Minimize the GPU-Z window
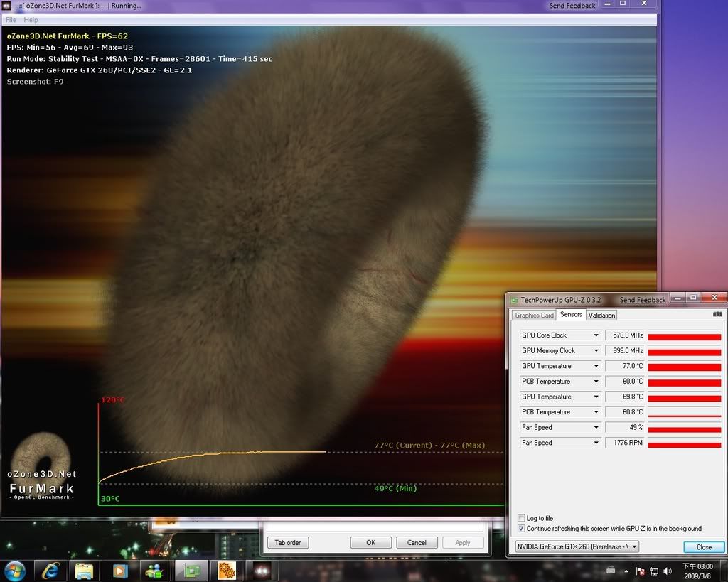Screen dimensions: 728x582 [x=678, y=298]
